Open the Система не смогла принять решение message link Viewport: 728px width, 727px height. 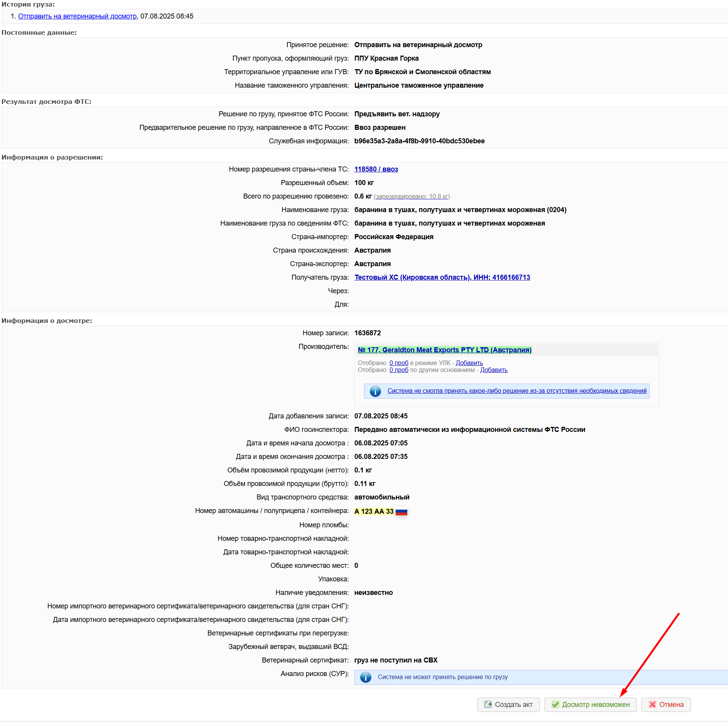pyautogui.click(x=517, y=391)
